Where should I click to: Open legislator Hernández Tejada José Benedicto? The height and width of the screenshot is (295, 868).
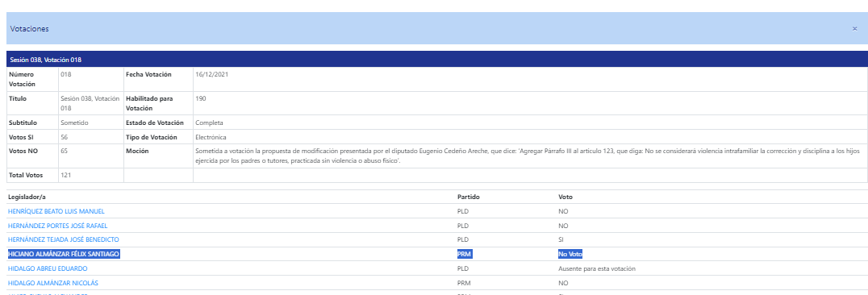[64, 239]
